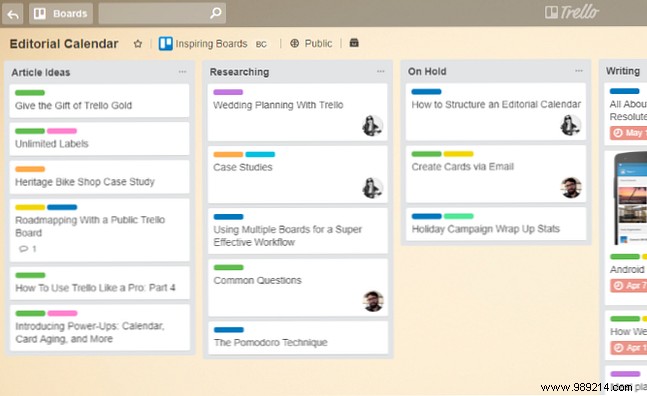Click the Trello logo in header
The width and height of the screenshot is (647, 396).
point(571,12)
